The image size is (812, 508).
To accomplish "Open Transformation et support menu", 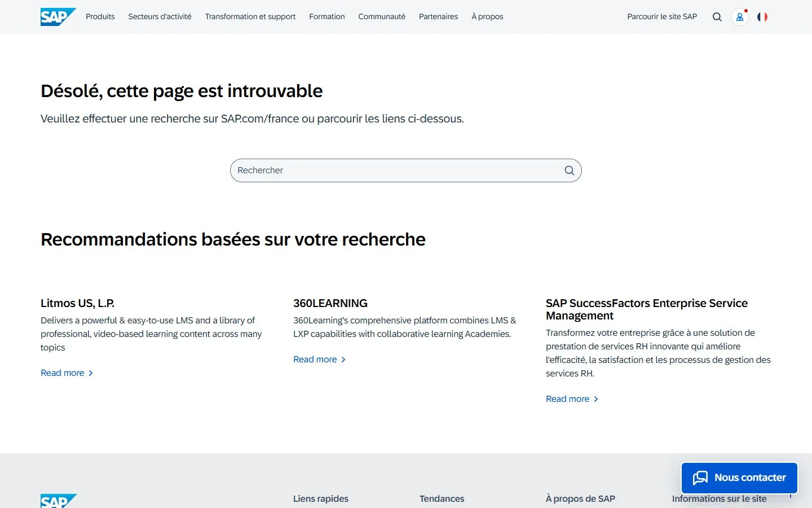I will click(x=250, y=17).
